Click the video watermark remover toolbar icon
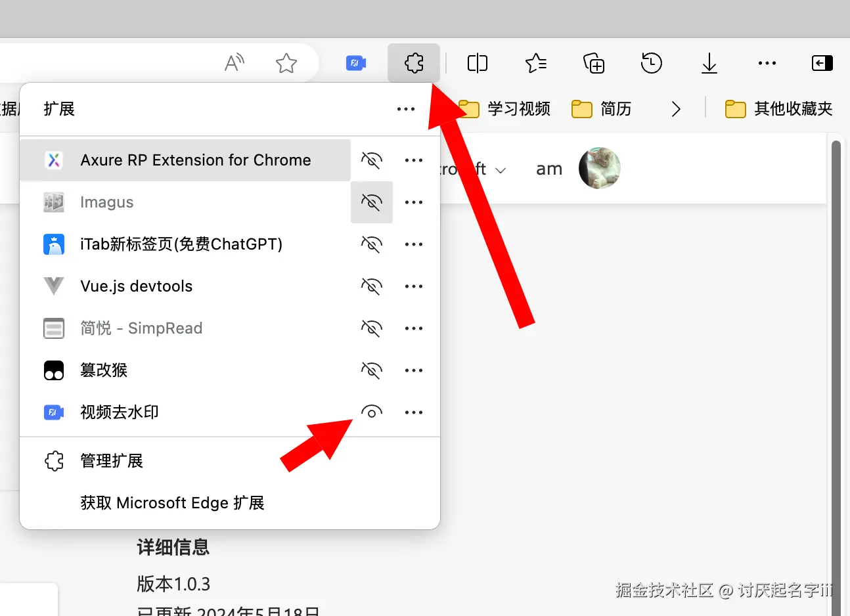The height and width of the screenshot is (616, 850). (355, 63)
